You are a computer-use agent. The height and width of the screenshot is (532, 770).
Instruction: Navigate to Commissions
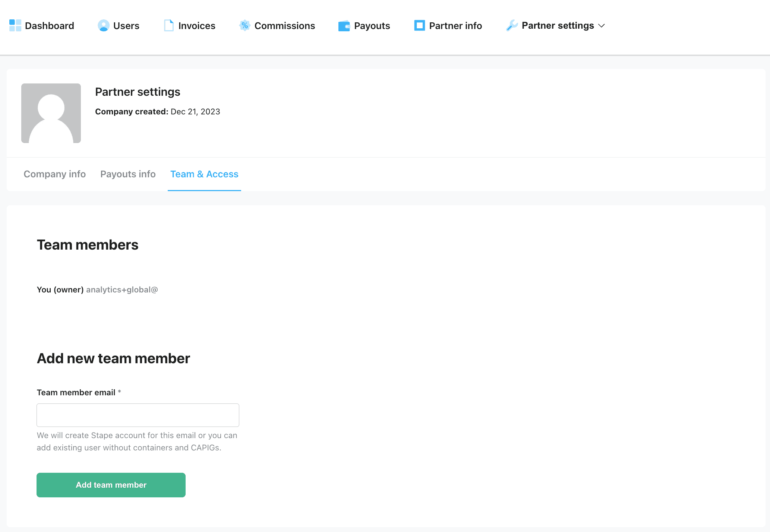tap(277, 26)
